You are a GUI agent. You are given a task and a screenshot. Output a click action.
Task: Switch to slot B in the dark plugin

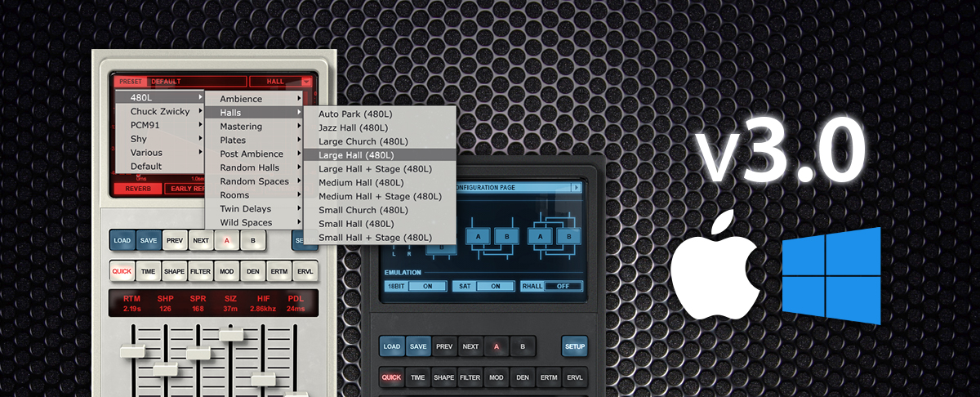pyautogui.click(x=523, y=346)
